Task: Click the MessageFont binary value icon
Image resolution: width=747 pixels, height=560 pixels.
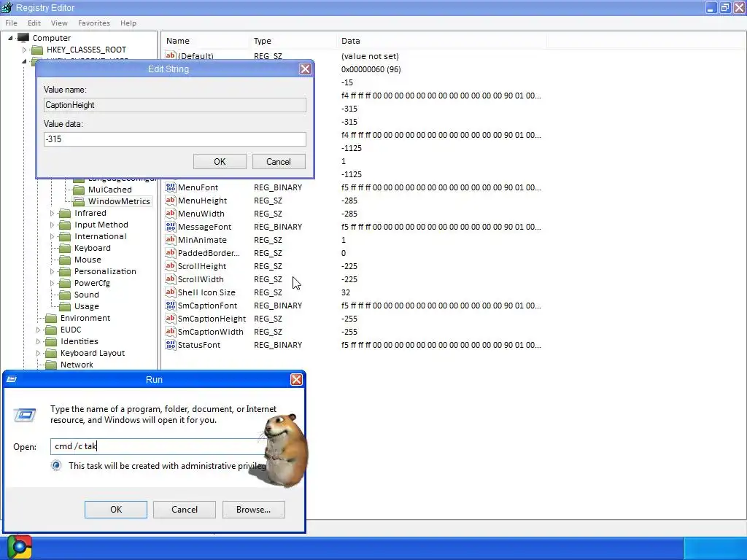Action: pyautogui.click(x=171, y=227)
